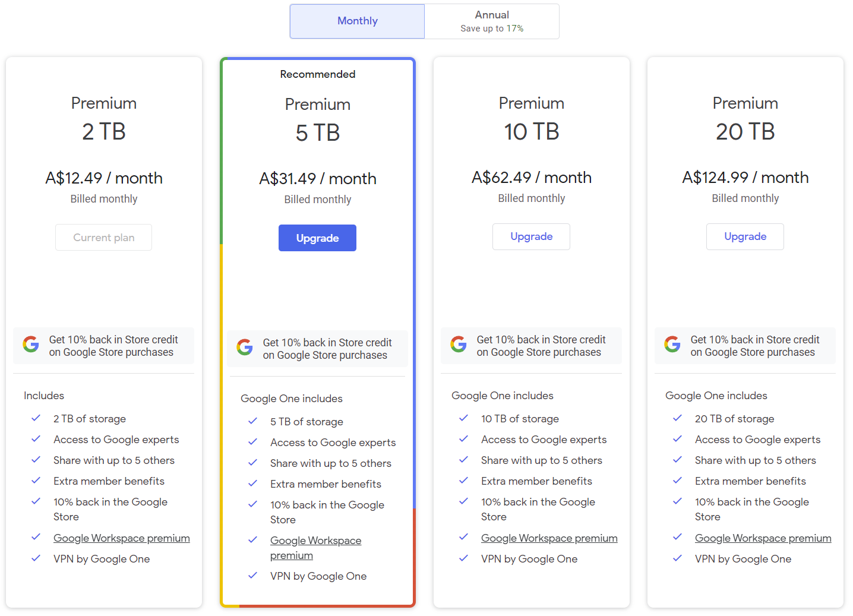Click Store credit banner in 10 TB card

coord(539,346)
